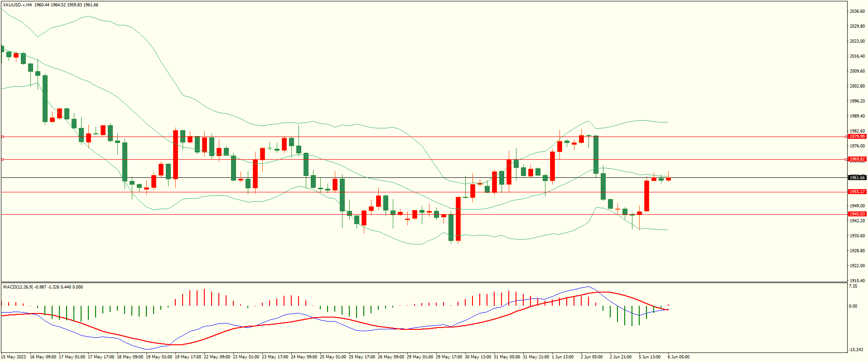
Task: Select the 1979.99 price level tag
Action: 857,137
